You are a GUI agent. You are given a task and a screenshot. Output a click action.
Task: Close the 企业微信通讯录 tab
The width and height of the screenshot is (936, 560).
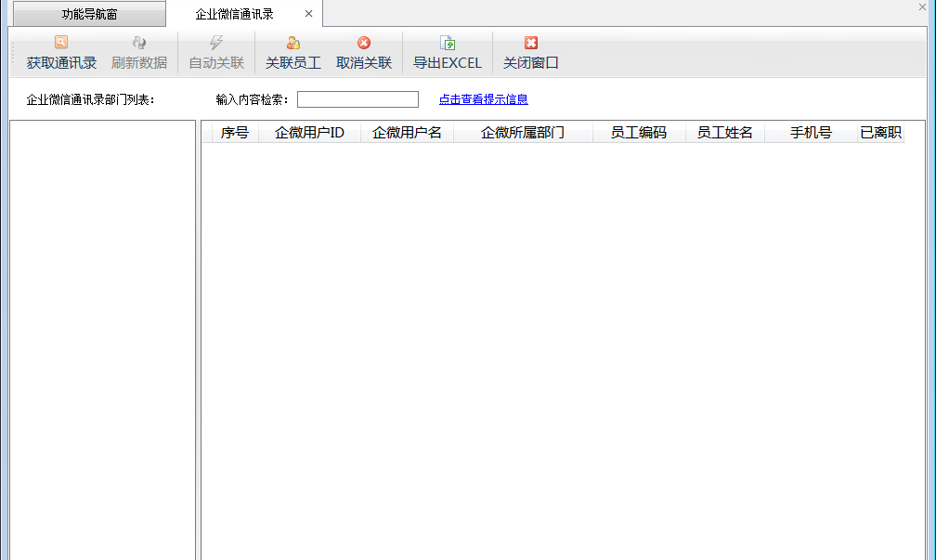point(308,14)
